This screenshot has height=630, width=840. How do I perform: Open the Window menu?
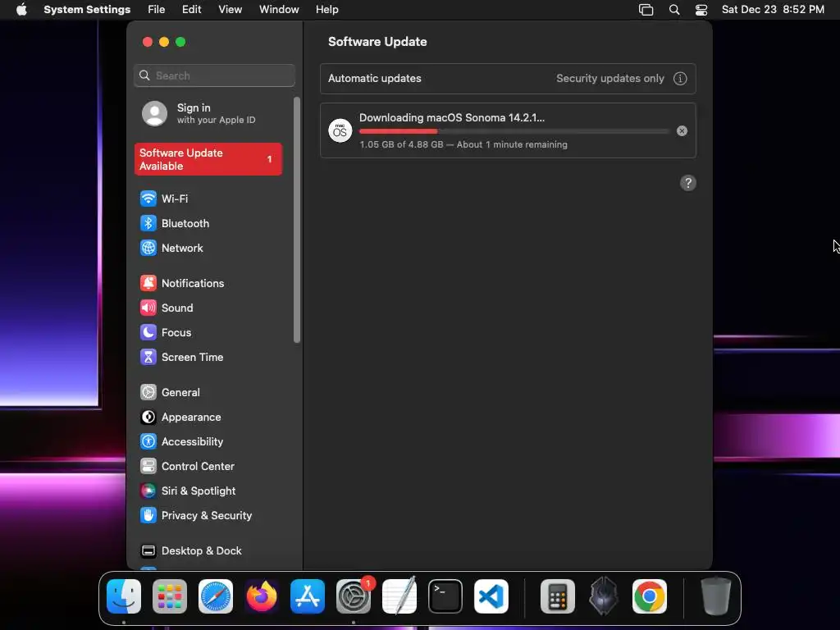(x=279, y=10)
